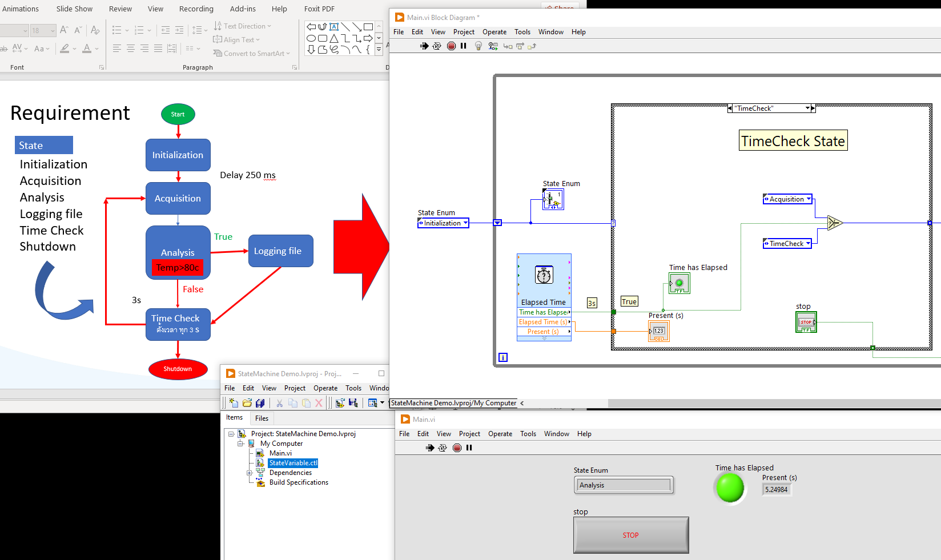Click loop iteration terminal i

coord(503,357)
